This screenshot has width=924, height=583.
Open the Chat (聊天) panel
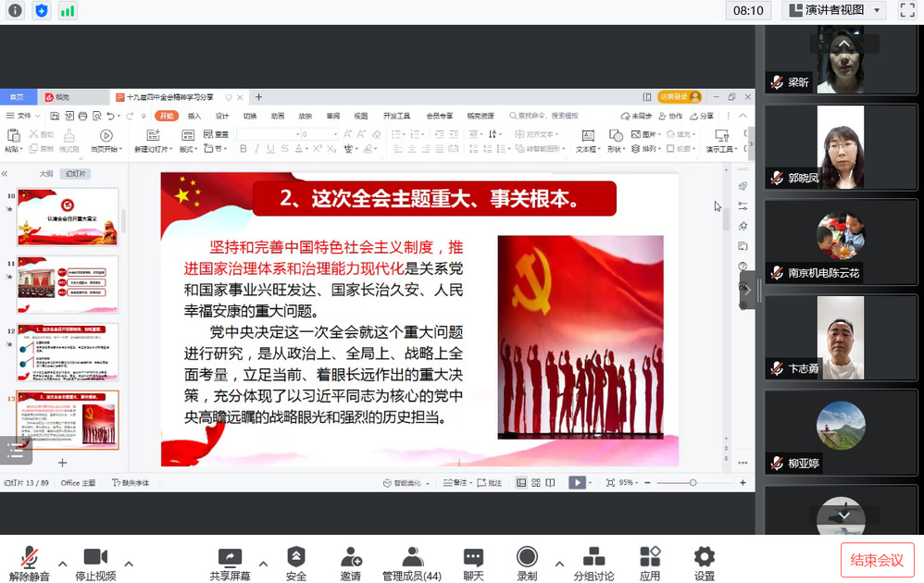473,561
